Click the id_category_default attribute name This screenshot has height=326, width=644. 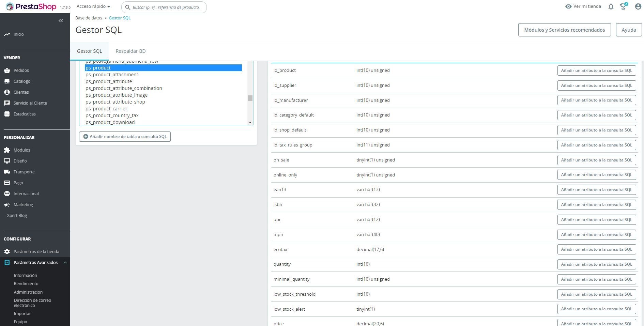pyautogui.click(x=293, y=115)
